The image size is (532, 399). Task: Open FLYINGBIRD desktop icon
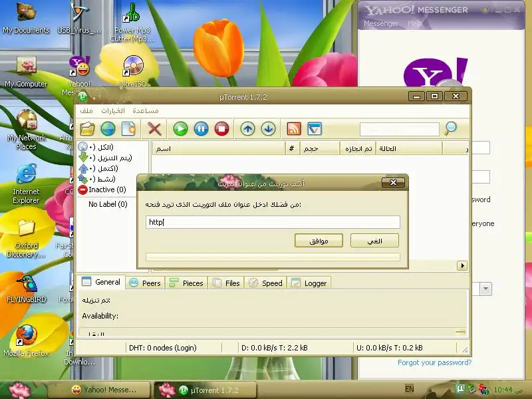26,289
